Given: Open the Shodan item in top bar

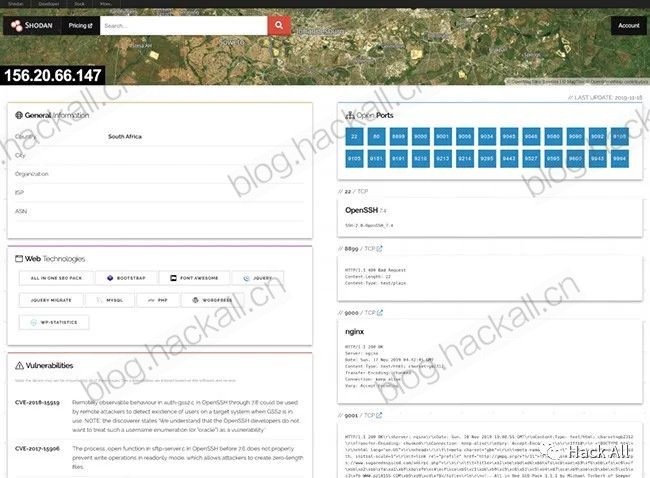Looking at the screenshot, I should click(16, 4).
